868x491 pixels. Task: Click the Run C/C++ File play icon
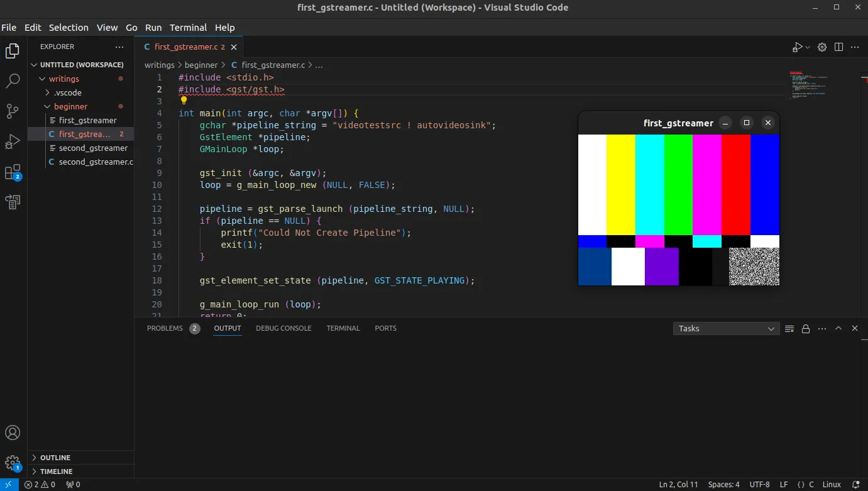(x=797, y=47)
